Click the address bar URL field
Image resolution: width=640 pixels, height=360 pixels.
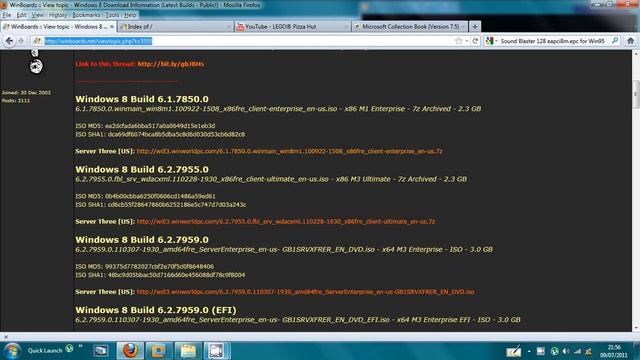pyautogui.click(x=248, y=41)
